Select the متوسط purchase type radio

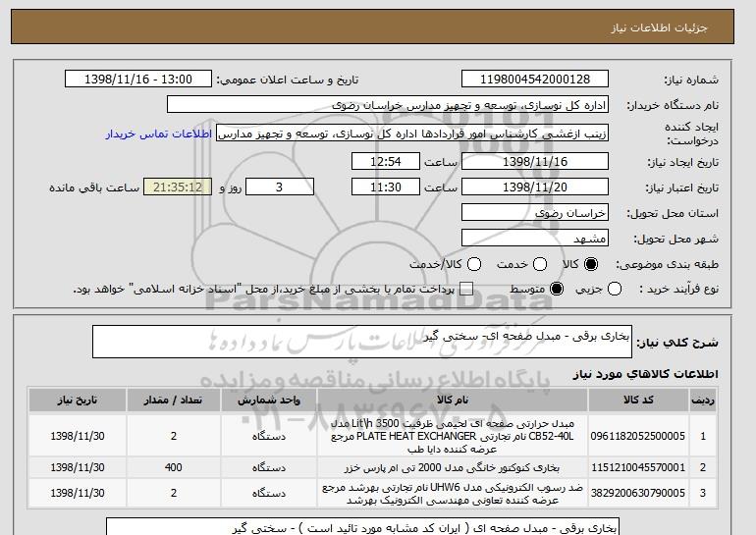click(557, 290)
